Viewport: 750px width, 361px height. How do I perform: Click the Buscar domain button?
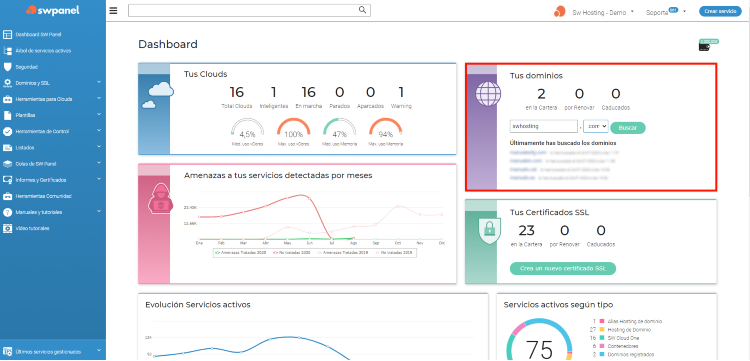tap(628, 128)
